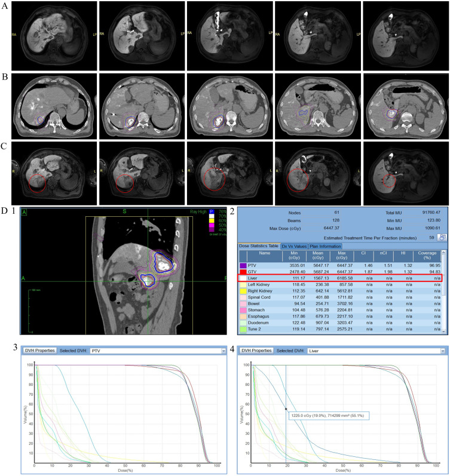Click DVH Properties button on the Liver graph
The height and width of the screenshot is (476, 450).
(x=259, y=351)
